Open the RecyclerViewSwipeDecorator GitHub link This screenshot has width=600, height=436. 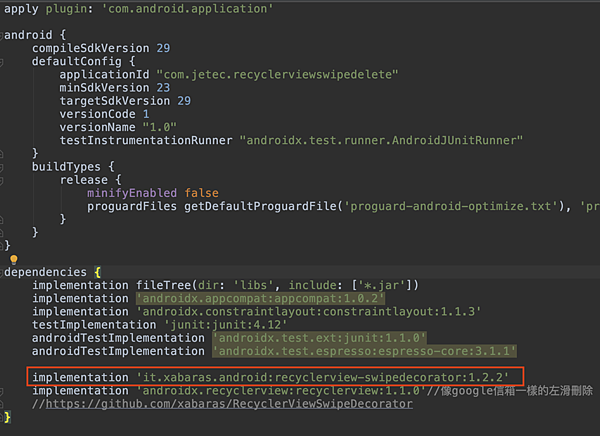coord(229,404)
